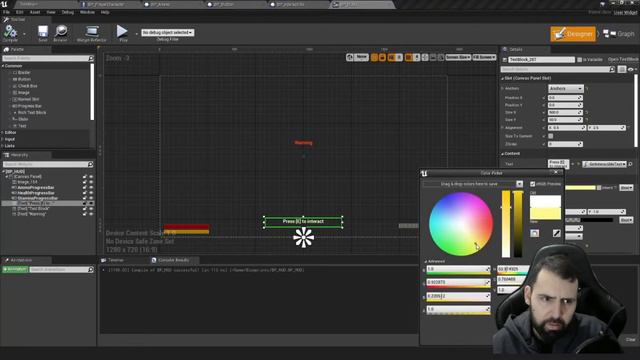Click the Position X value field

[x=565, y=98]
